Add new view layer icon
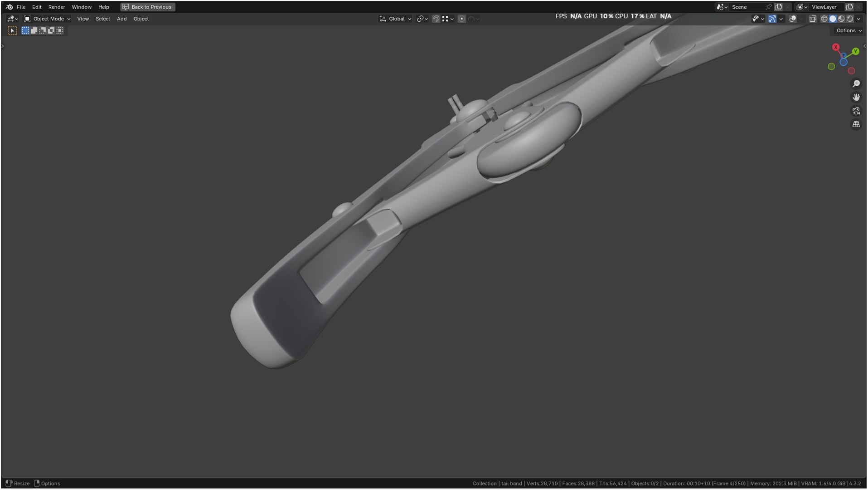This screenshot has height=490, width=868. click(x=849, y=7)
